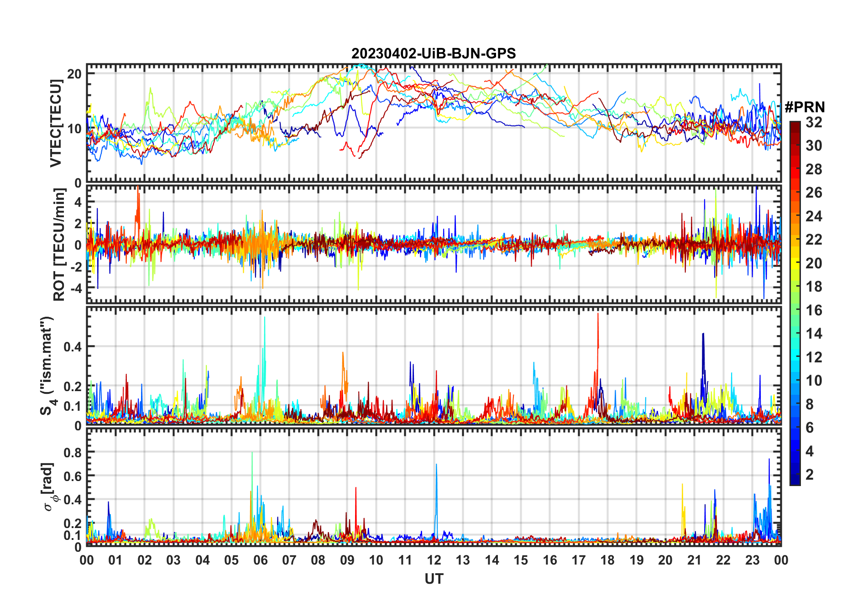The image size is (868, 607).
Task: Click the dark red top of the PRN colorbar
Action: pos(795,126)
